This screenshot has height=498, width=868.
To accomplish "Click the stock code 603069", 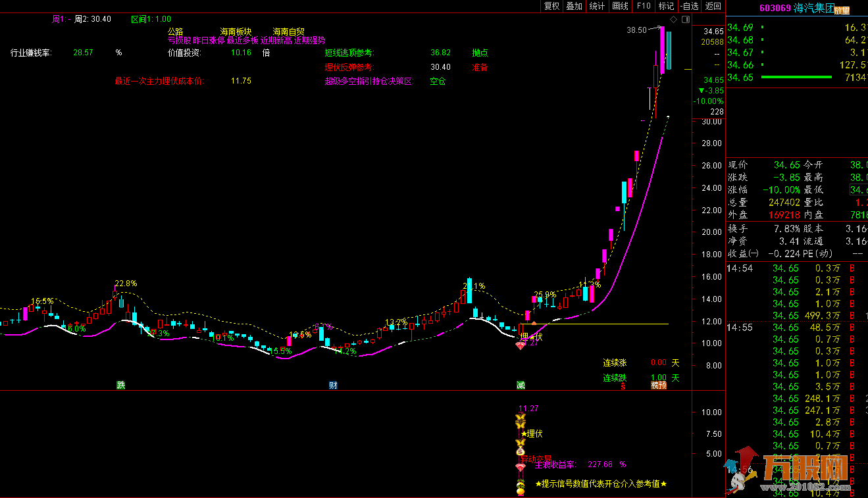I will (775, 9).
